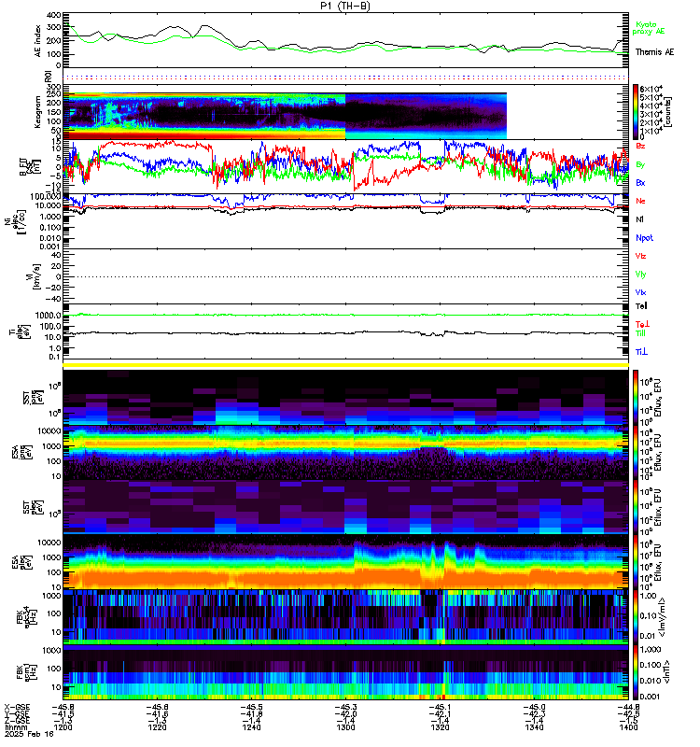Image resolution: width=700 pixels, height=747 pixels.
Task: Select the red 'Bz' legend label
Action: [x=640, y=146]
